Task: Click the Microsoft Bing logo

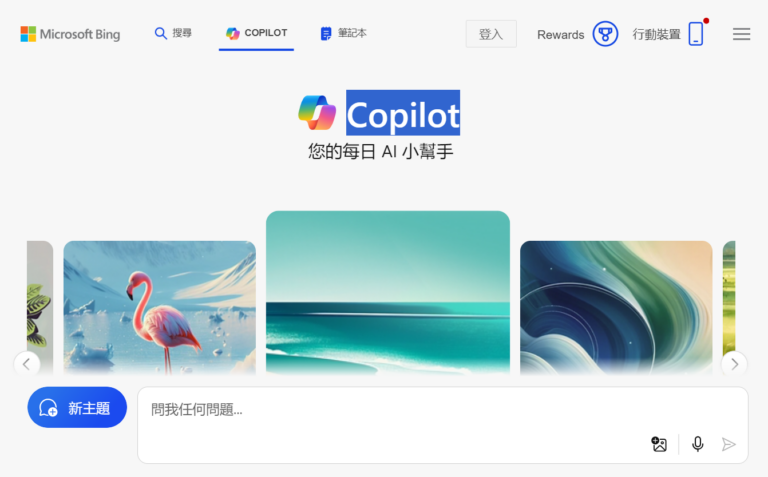Action: (x=70, y=34)
